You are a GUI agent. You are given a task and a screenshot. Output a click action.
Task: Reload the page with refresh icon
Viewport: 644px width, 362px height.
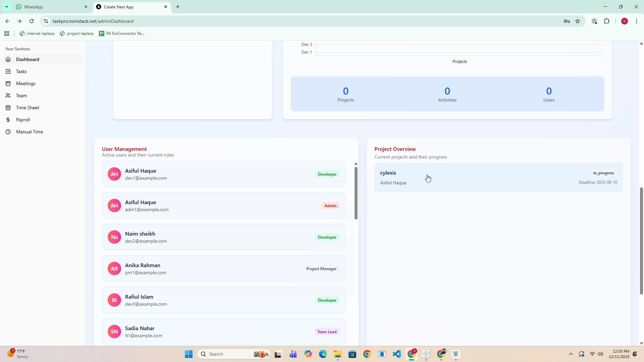tap(32, 21)
